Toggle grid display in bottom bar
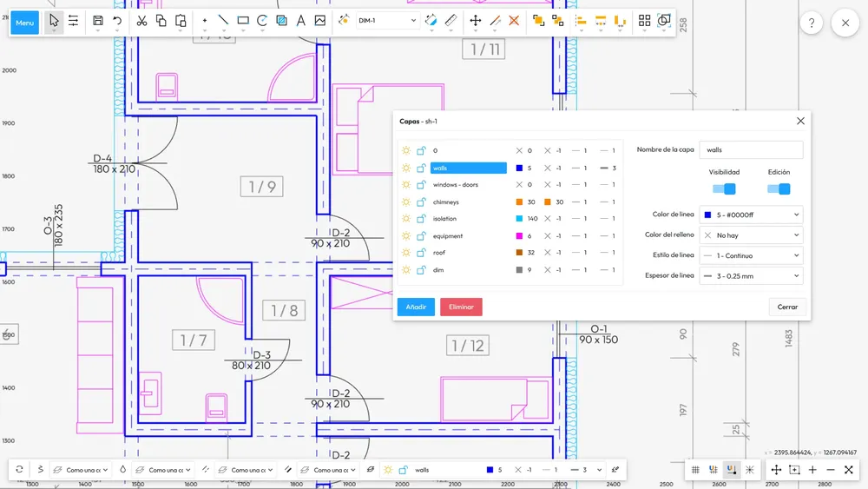868x489 pixels. point(695,470)
